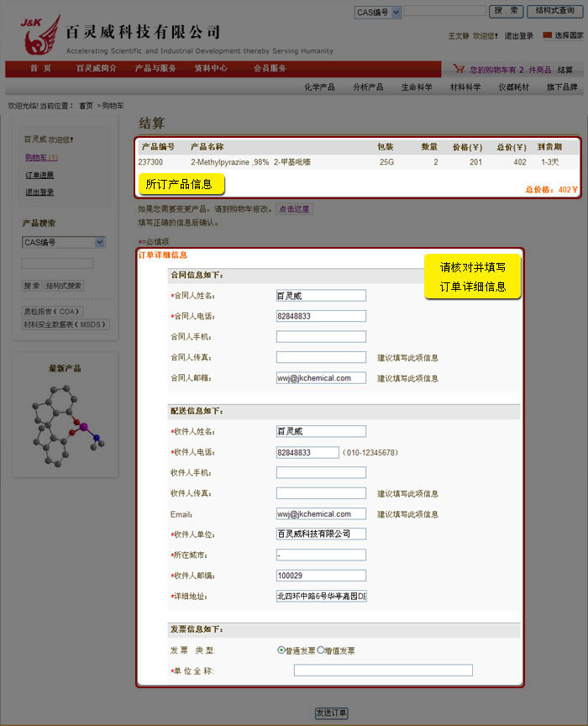Click into the 单位全称 input field
The height and width of the screenshot is (726, 588).
(x=383, y=671)
